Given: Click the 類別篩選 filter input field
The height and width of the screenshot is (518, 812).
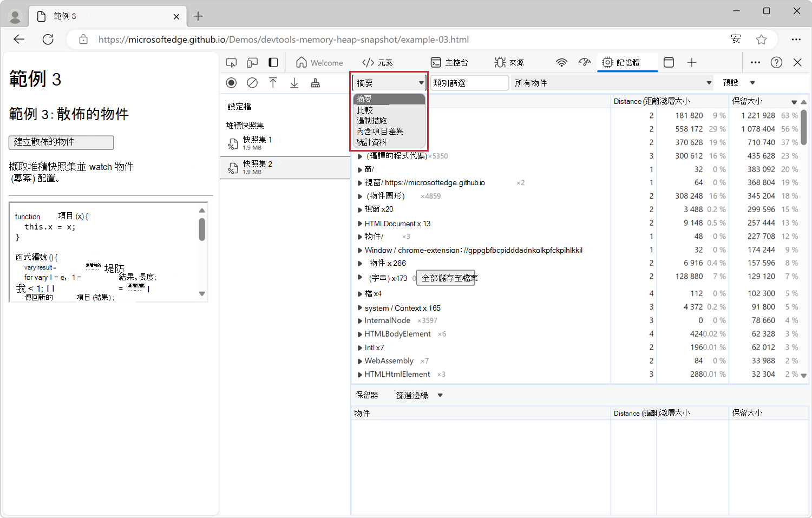Looking at the screenshot, I should pos(469,83).
